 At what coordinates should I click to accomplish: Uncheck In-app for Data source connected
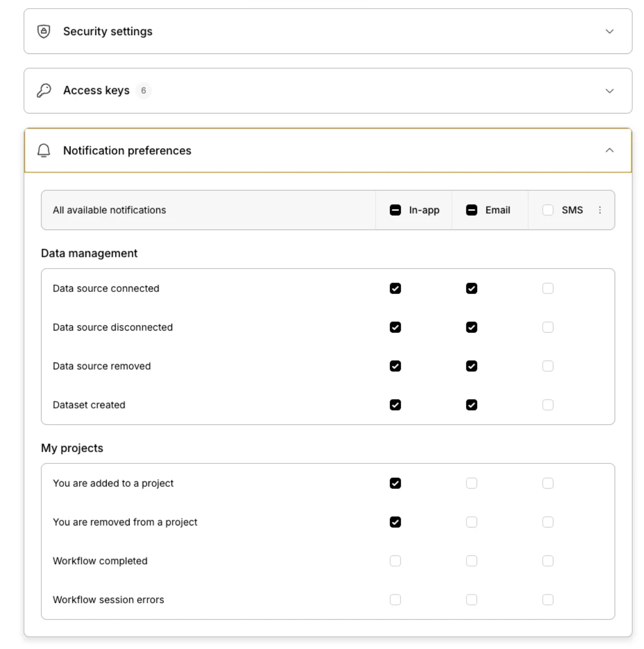395,288
